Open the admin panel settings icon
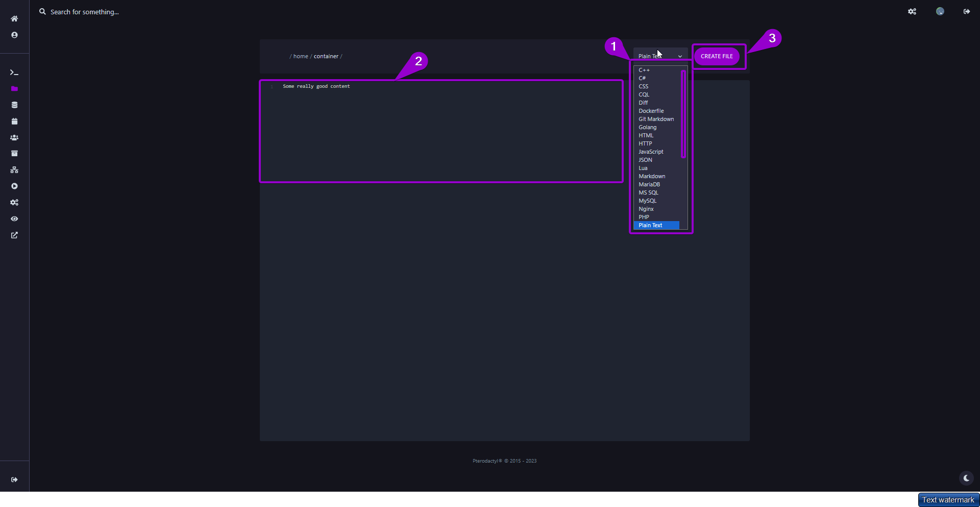The image size is (980, 507). [x=912, y=11]
